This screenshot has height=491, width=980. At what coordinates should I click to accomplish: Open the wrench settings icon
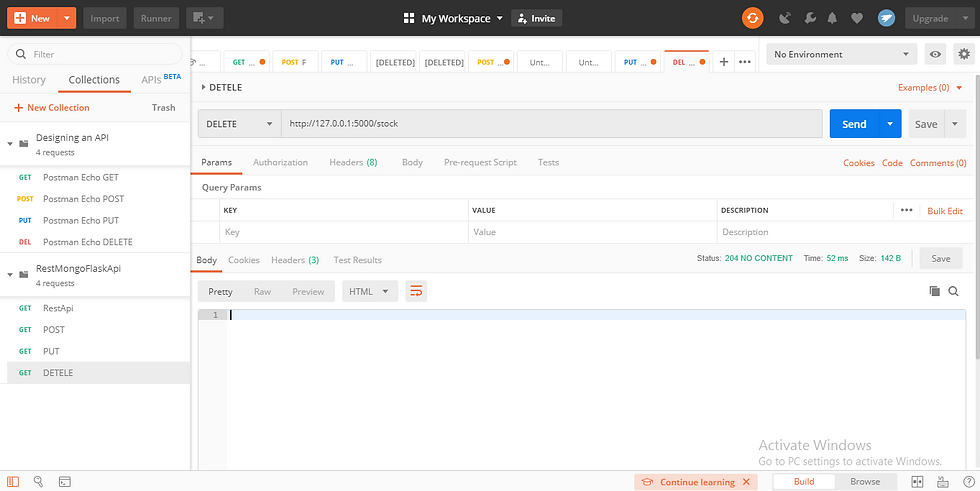tap(809, 18)
